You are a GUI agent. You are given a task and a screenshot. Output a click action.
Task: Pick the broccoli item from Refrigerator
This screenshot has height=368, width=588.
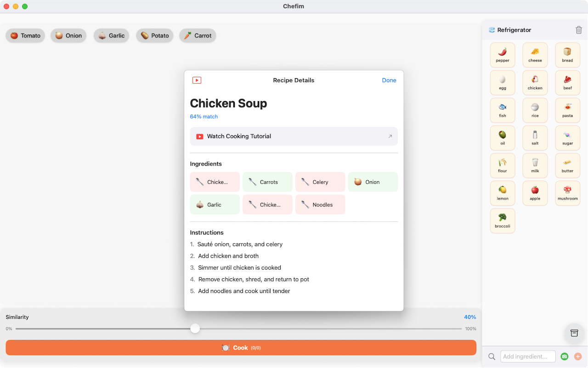(503, 221)
